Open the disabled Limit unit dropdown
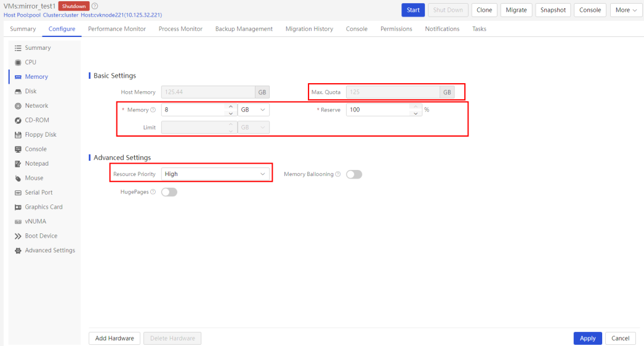 tap(254, 127)
